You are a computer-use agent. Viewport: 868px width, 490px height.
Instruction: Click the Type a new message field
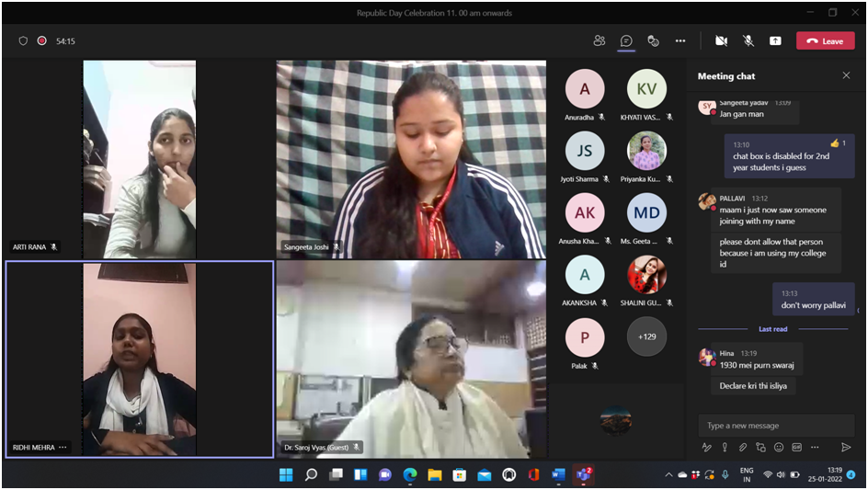777,426
